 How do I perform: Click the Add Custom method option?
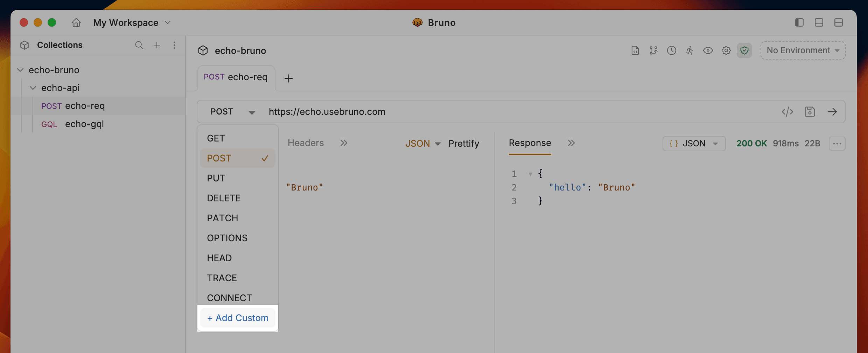coord(238,318)
